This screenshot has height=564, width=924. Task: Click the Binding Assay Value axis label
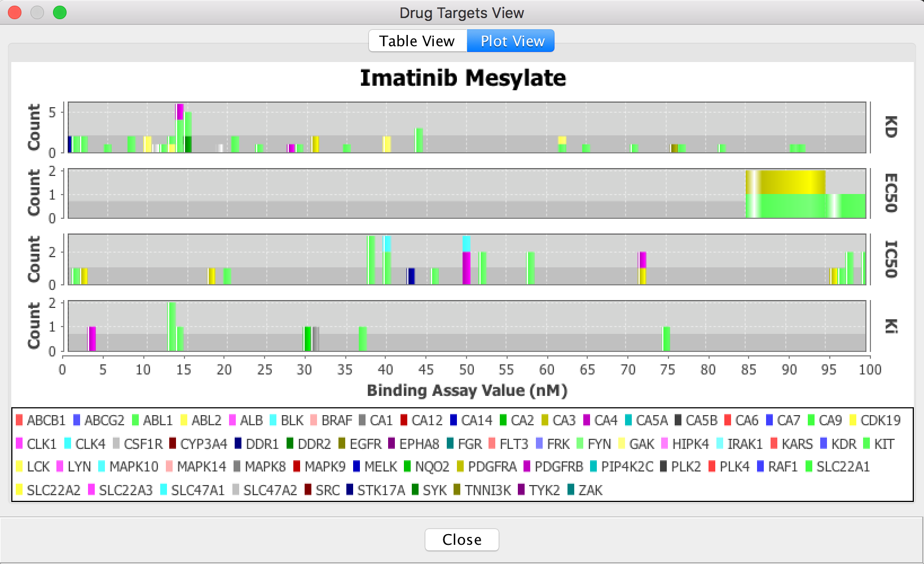467,390
